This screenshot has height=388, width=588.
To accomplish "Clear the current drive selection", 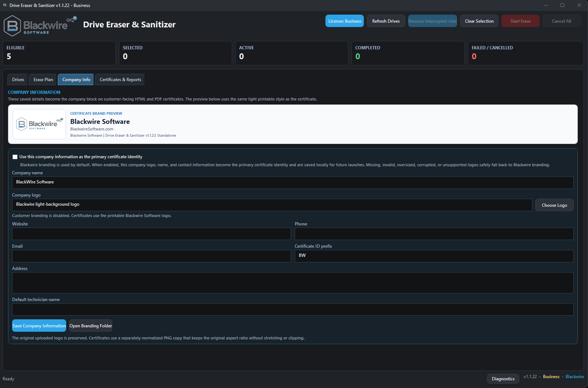I will tap(479, 21).
